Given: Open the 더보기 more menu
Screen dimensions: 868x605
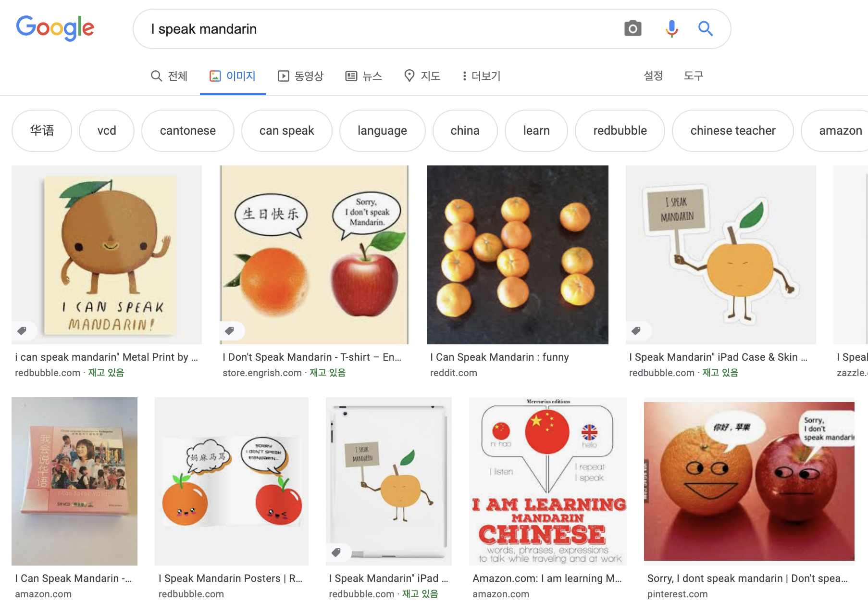Looking at the screenshot, I should (x=481, y=76).
